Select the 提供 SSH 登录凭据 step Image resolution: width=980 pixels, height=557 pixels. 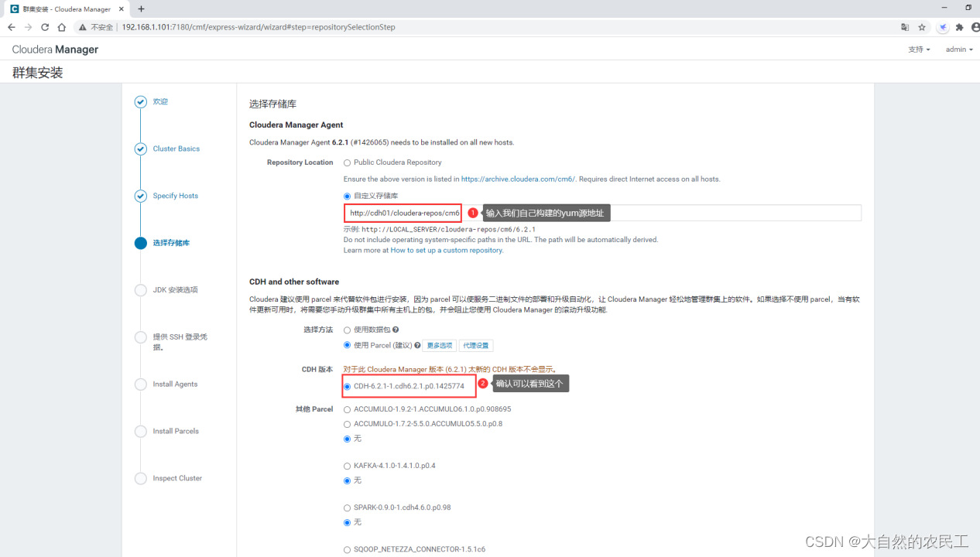click(x=180, y=342)
